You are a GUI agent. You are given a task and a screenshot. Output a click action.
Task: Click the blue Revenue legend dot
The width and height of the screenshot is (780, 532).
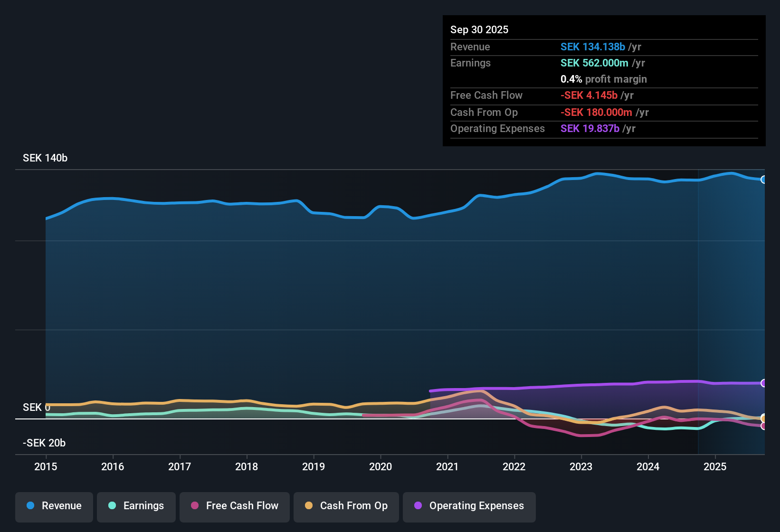point(30,506)
